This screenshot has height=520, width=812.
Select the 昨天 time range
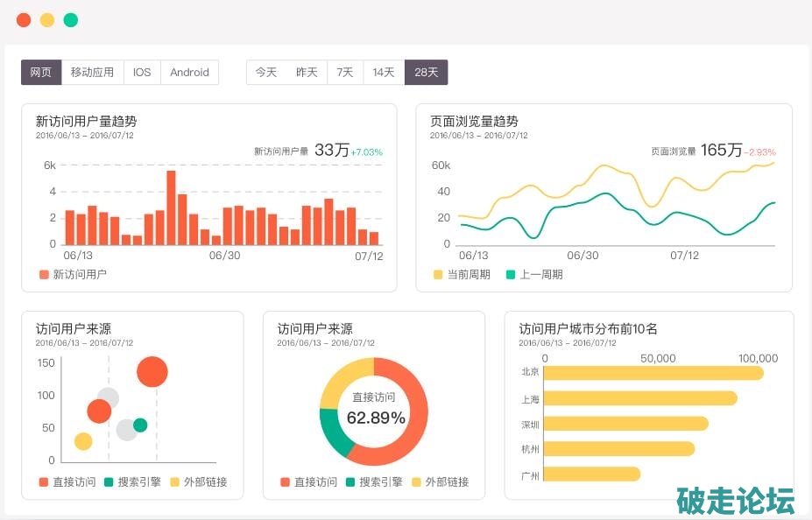(x=307, y=73)
